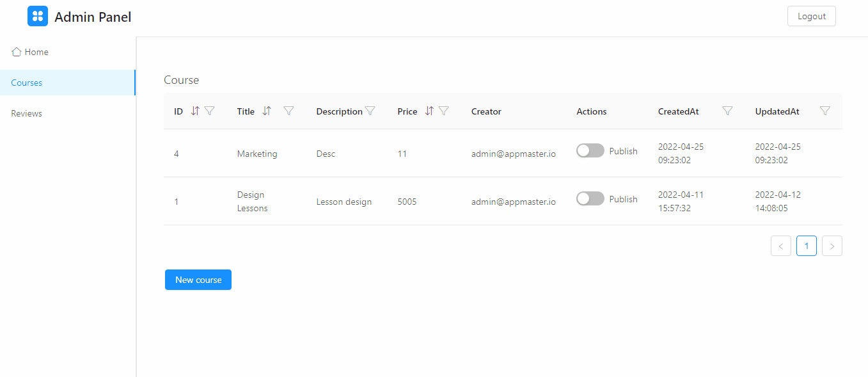Screen dimensions: 868x377
Task: Toggle Publish for the Marketing course
Action: (x=590, y=150)
